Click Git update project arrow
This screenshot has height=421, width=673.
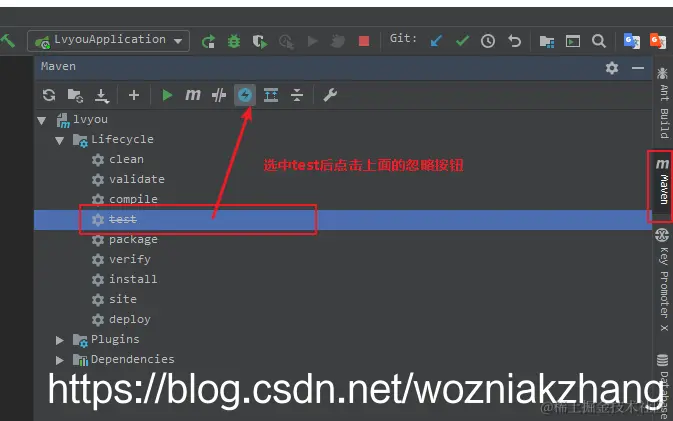[x=436, y=41]
